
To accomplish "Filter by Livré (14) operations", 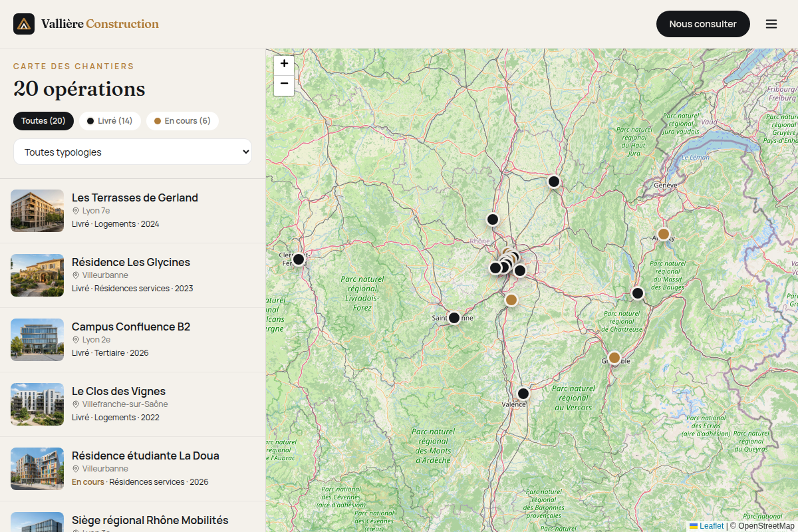I will (110, 121).
